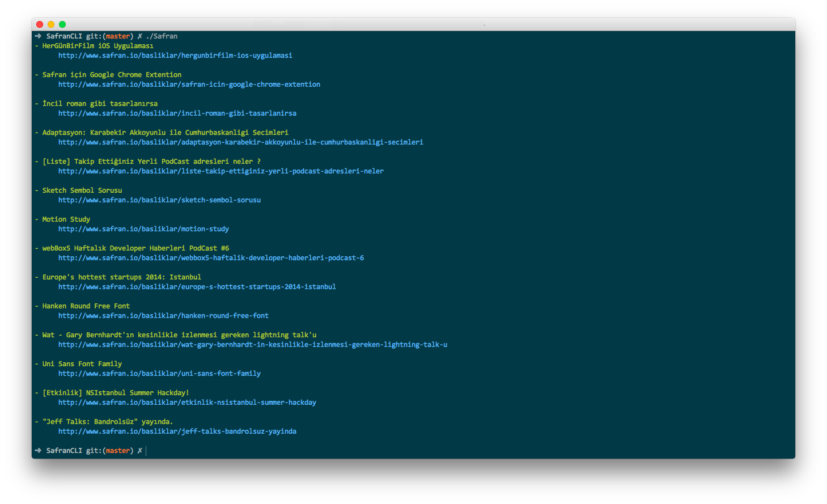Open the safran-icin-google-chrome-extention URL
The image size is (827, 504).
189,84
